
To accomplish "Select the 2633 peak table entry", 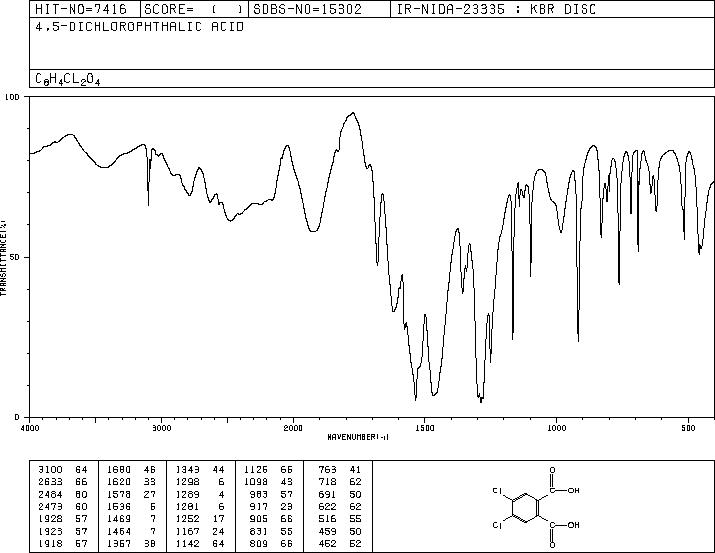I will point(62,482).
